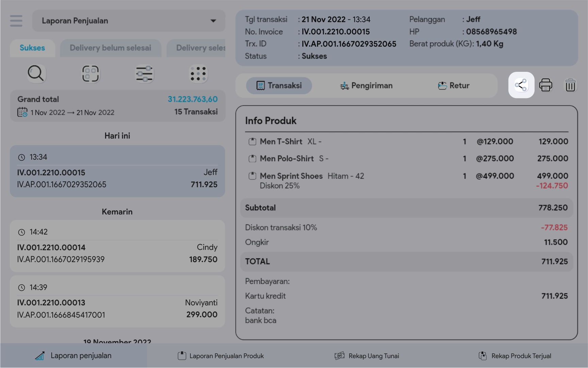The image size is (588, 368).
Task: Switch to Delivery belum selesai tab
Action: coord(111,48)
